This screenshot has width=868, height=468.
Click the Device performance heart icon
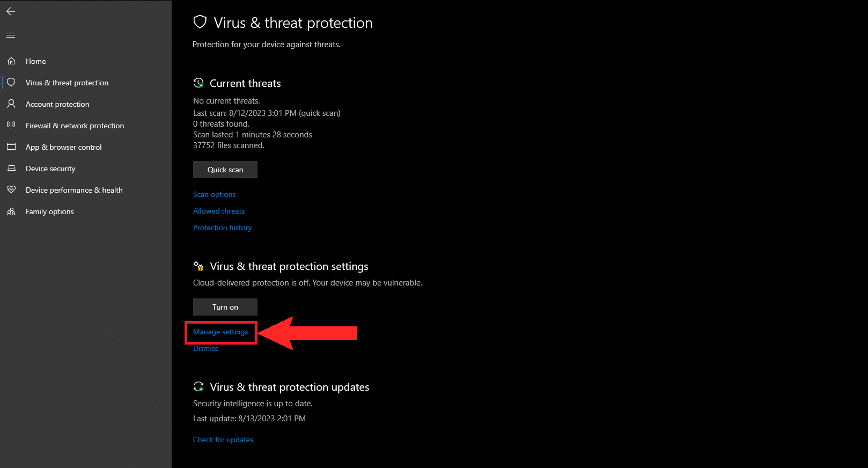pyautogui.click(x=11, y=189)
